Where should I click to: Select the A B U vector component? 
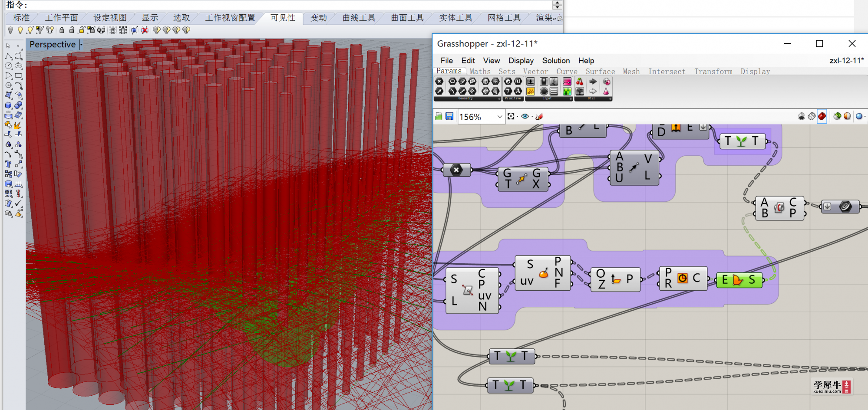click(634, 168)
